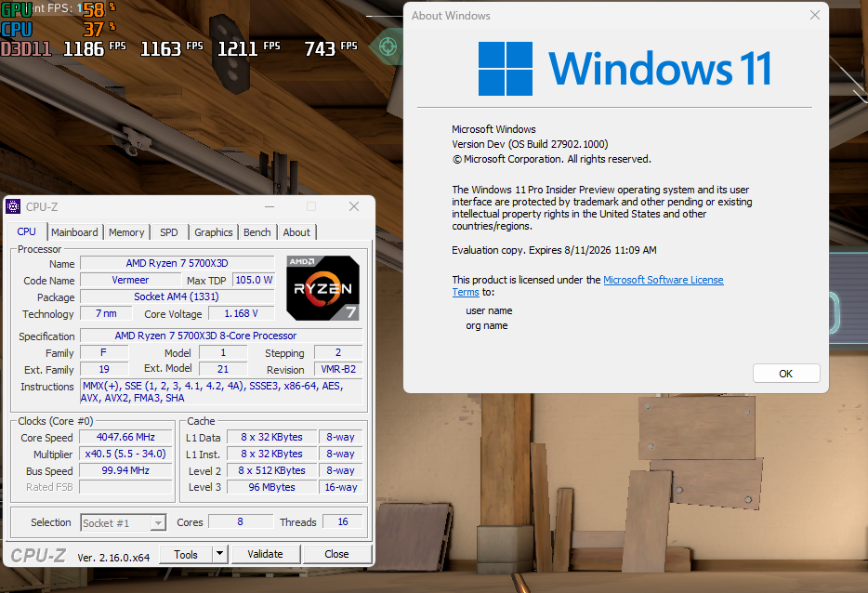Open the Memory tab in CPU-Z
868x593 pixels.
126,232
